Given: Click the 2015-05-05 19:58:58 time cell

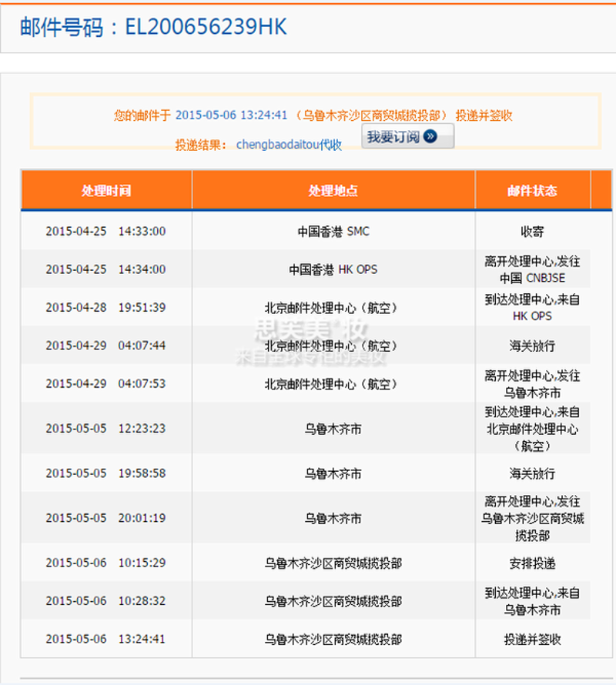Looking at the screenshot, I should 105,473.
